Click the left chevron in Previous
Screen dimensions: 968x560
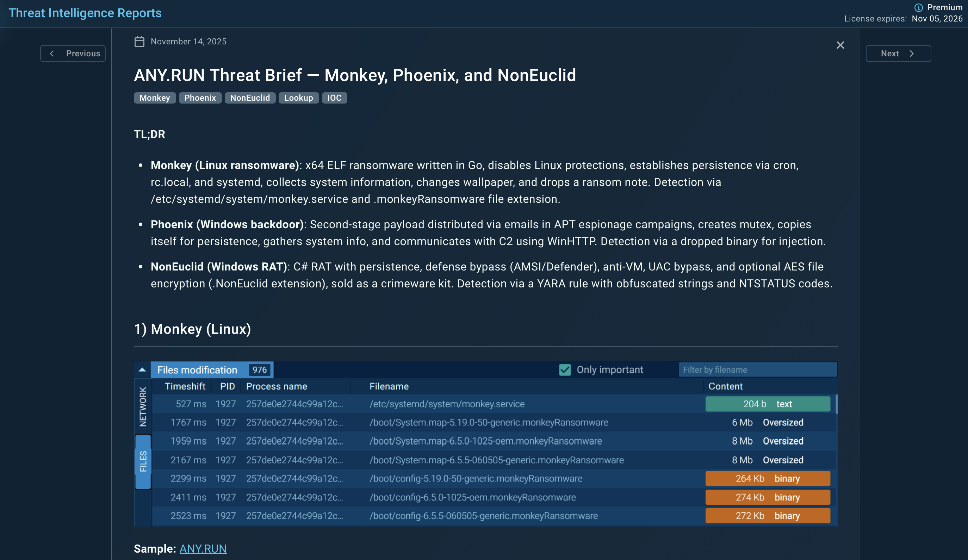coord(52,54)
